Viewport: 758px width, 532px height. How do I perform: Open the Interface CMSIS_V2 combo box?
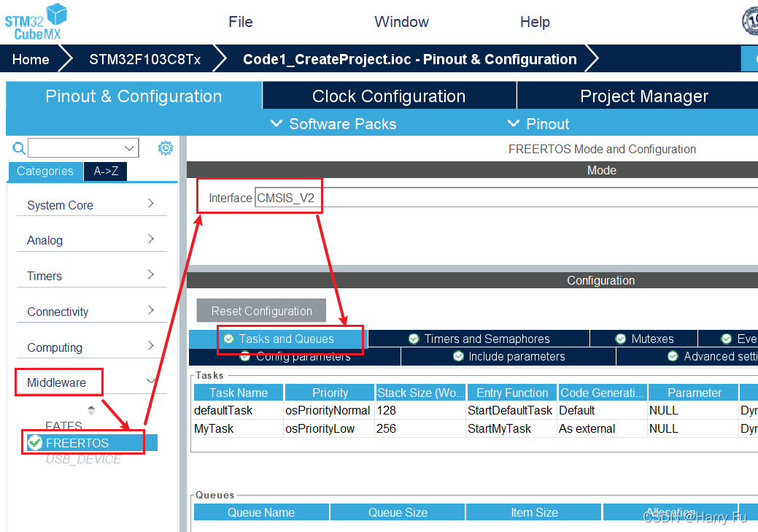506,198
